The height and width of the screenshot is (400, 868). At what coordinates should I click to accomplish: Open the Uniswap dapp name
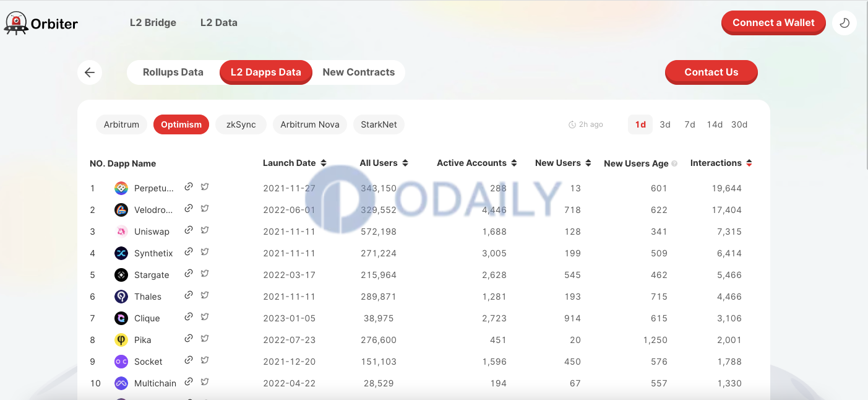coord(152,232)
